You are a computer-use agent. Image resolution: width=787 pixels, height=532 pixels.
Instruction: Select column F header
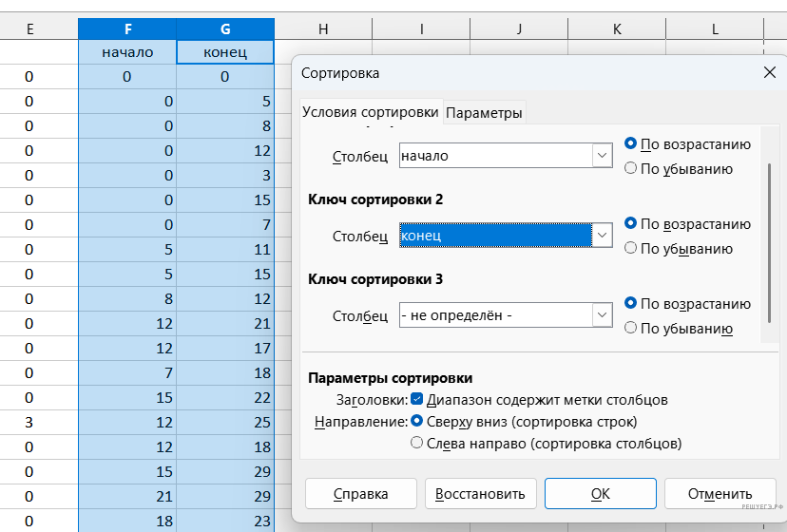[127, 29]
